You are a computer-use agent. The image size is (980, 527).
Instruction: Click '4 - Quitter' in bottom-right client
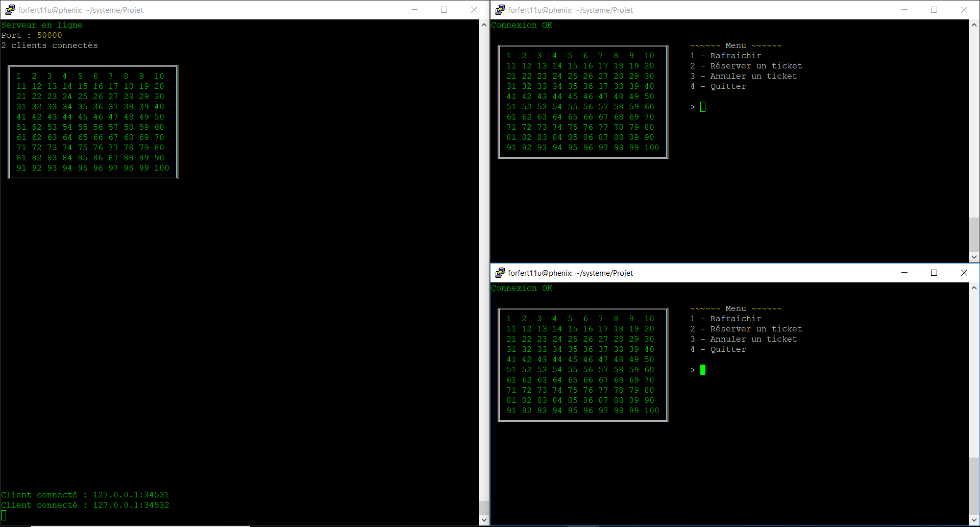[x=718, y=349]
